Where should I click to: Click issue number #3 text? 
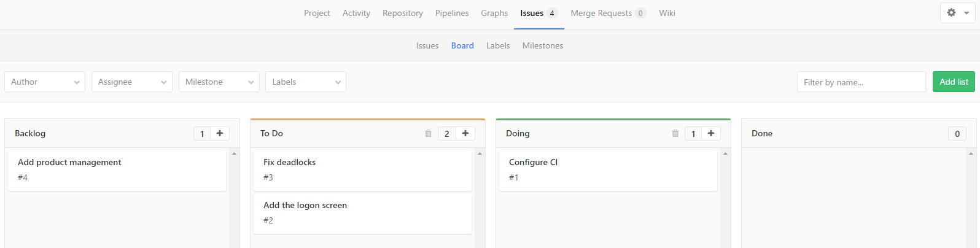coord(268,177)
